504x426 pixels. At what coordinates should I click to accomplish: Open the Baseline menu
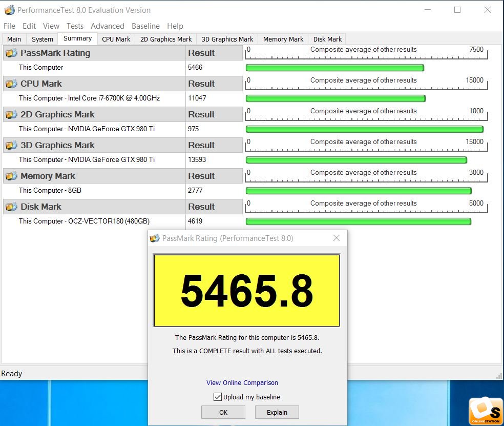[x=145, y=26]
